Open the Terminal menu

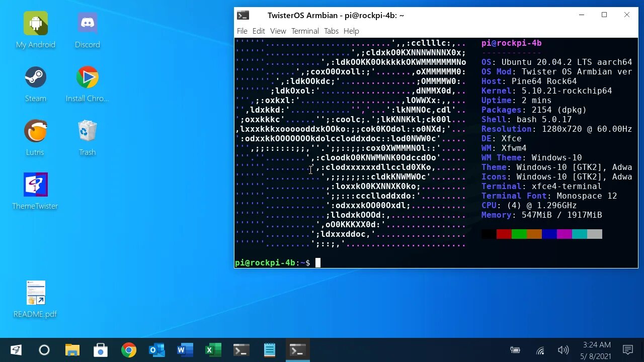tap(305, 31)
